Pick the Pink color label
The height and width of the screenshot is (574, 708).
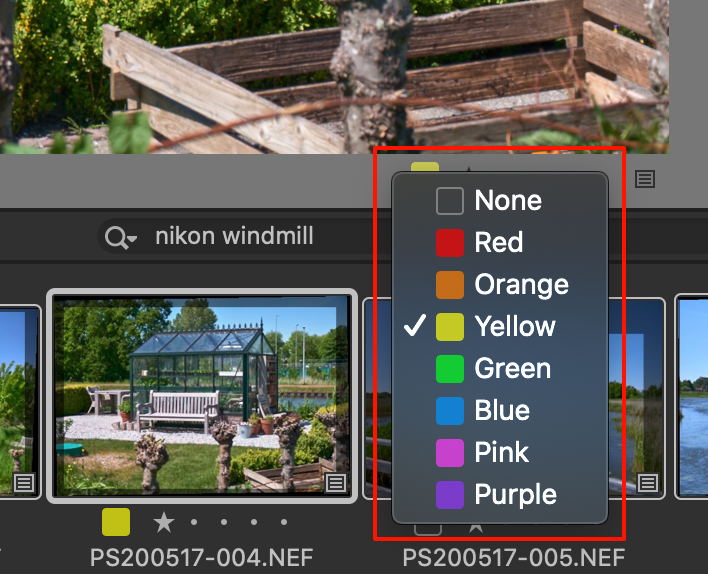tap(500, 453)
